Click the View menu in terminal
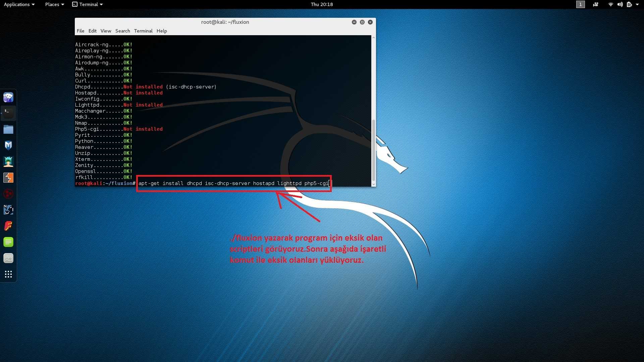644x362 pixels. (x=106, y=31)
